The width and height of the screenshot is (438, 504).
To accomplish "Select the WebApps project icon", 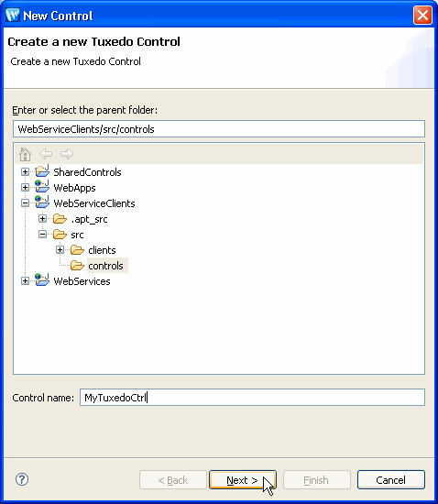I will click(42, 187).
